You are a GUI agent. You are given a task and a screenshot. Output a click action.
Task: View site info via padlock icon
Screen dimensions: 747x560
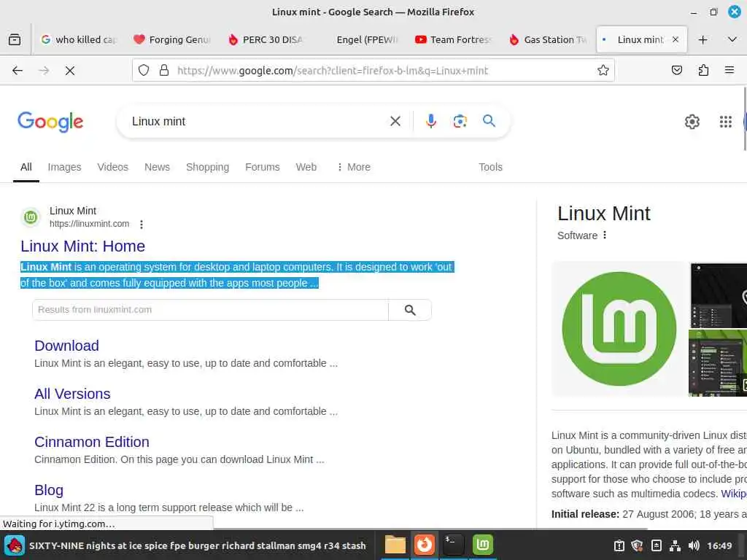(x=164, y=71)
